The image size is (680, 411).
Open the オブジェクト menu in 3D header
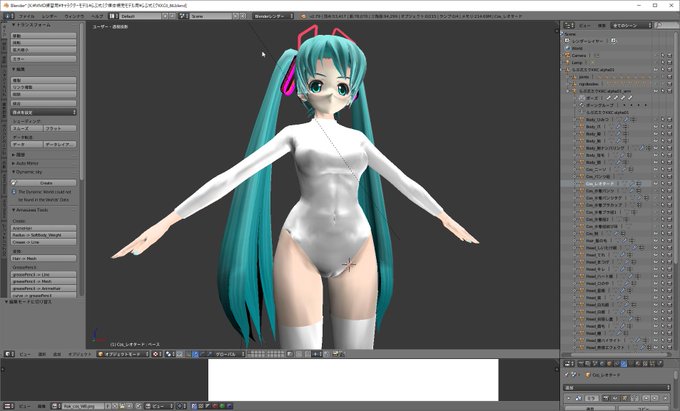[x=79, y=354]
